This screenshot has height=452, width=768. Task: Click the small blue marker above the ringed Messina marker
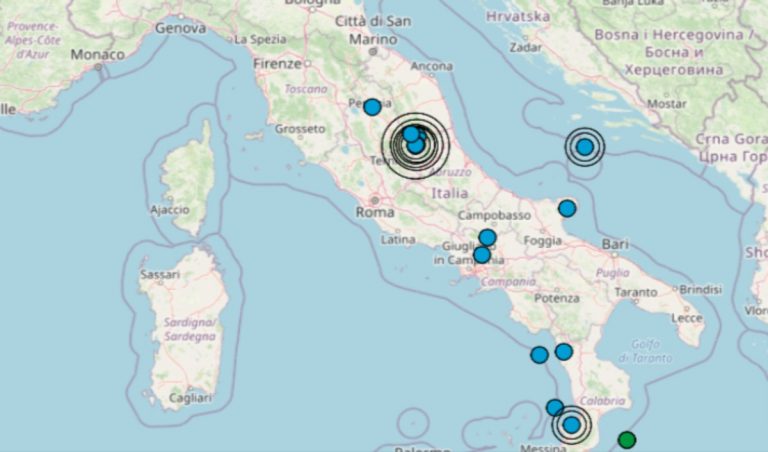click(x=554, y=407)
